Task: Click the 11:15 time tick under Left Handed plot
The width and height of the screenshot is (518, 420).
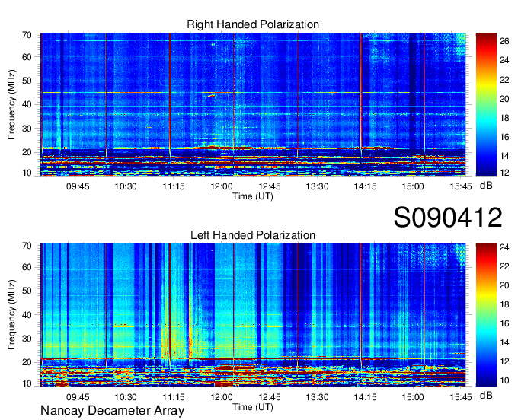Action: click(x=174, y=397)
